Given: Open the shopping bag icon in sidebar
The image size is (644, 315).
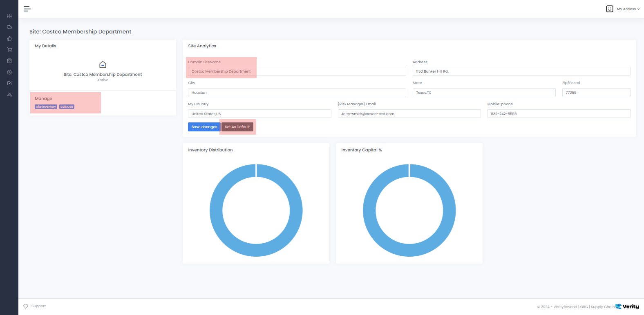Looking at the screenshot, I should pos(9,61).
